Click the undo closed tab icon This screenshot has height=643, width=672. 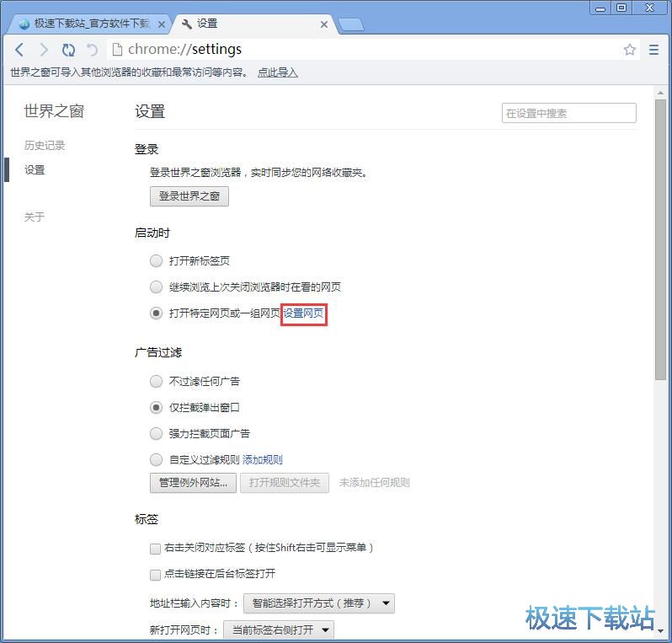point(92,50)
